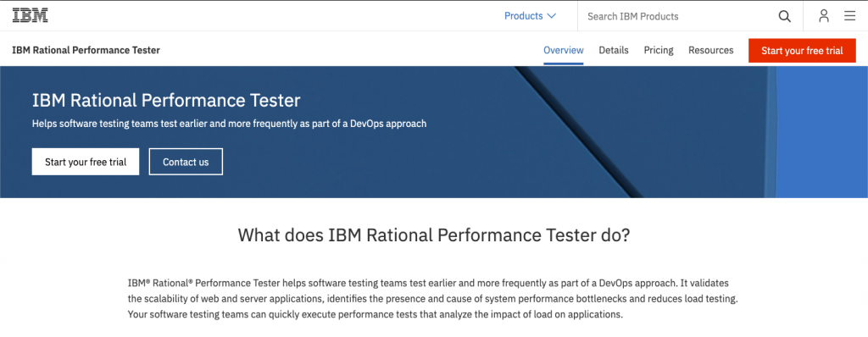
Task: Click the banner heading IBM Rational Performance Tester
Action: (x=166, y=100)
